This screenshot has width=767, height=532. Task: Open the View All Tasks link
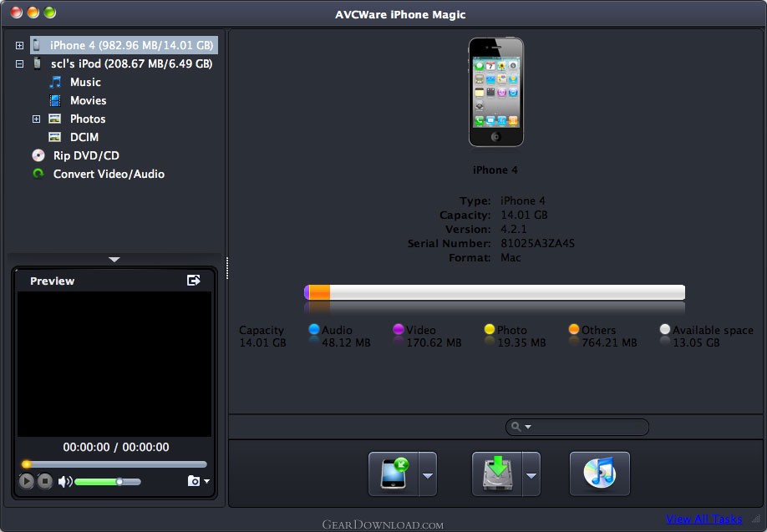[704, 519]
